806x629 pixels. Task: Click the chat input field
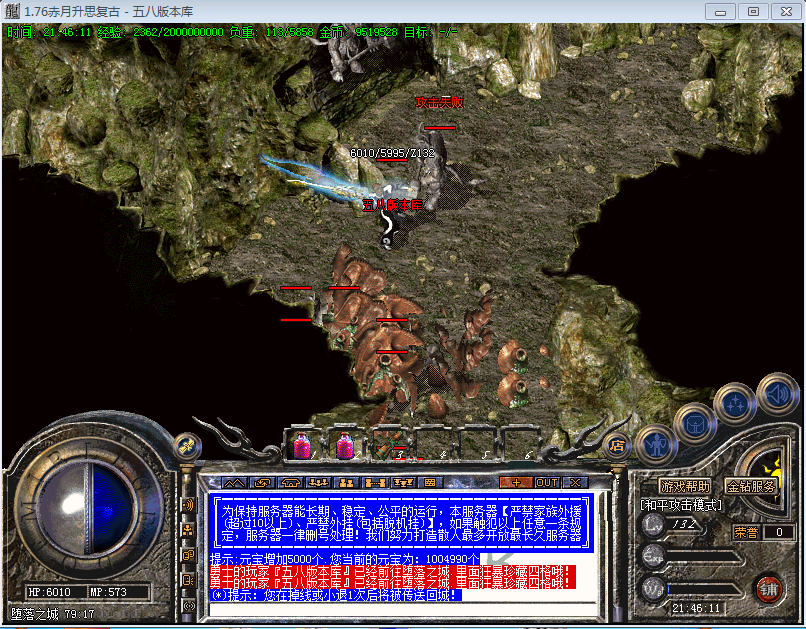point(405,610)
